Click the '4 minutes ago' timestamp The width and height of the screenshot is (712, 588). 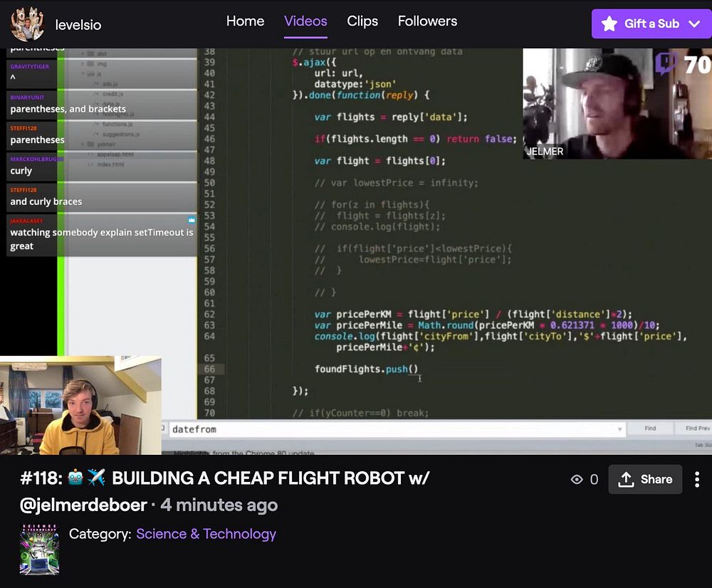[x=219, y=505]
